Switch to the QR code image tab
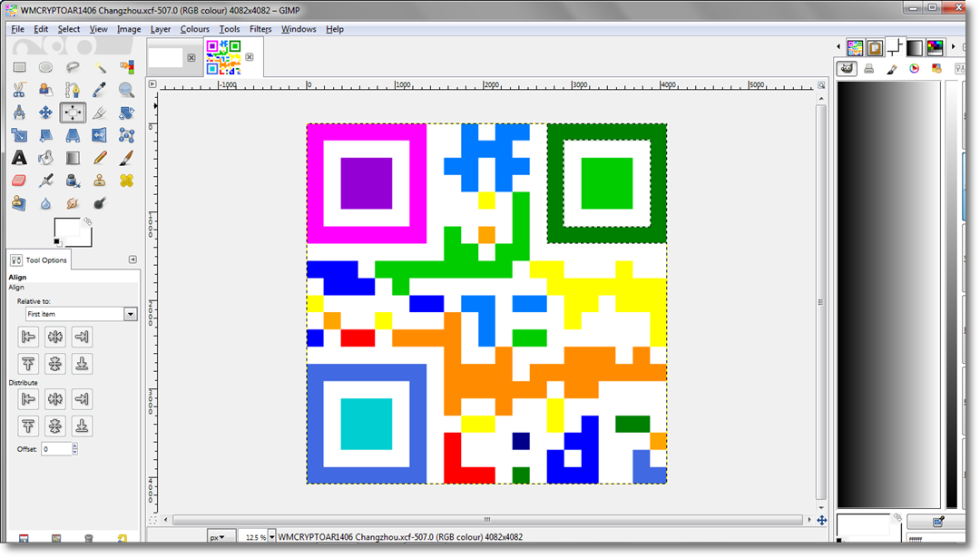Viewport: 980px width, 558px height. (x=224, y=57)
